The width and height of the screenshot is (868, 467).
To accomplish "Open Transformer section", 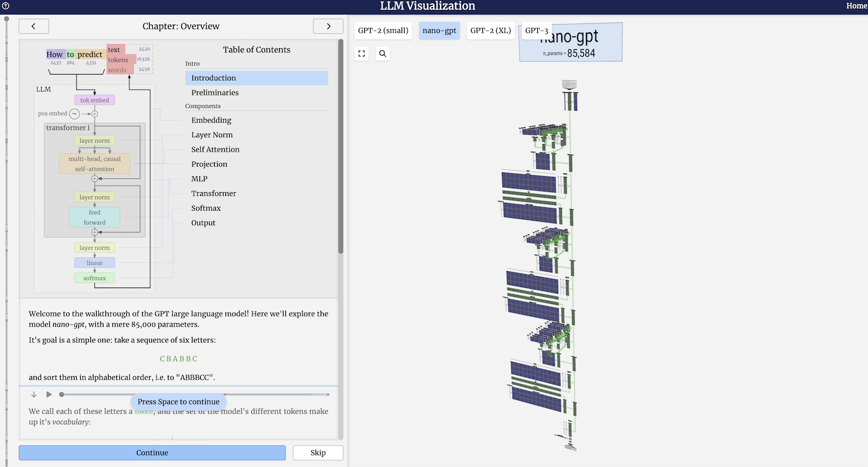I will click(x=213, y=193).
